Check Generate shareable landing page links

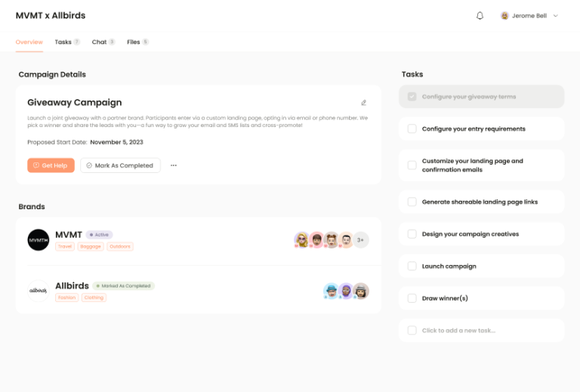tap(412, 202)
